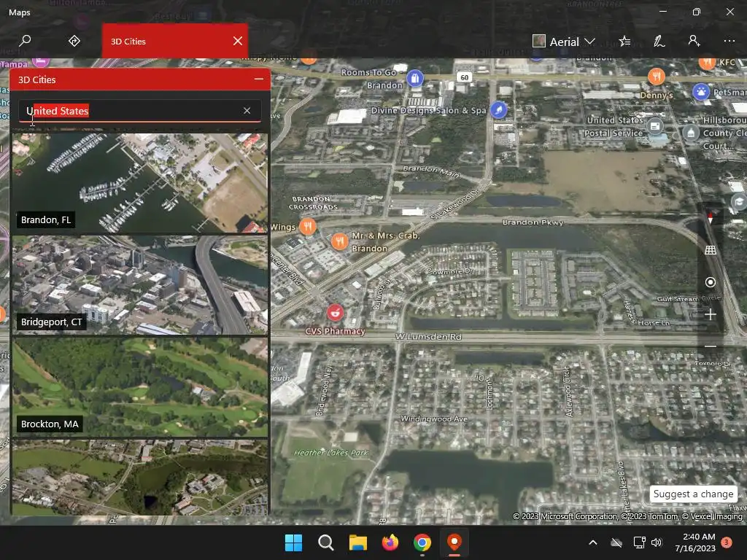Image resolution: width=747 pixels, height=560 pixels.
Task: Select the Mr. & Mrs. Crab restaurant pin
Action: [x=339, y=242]
